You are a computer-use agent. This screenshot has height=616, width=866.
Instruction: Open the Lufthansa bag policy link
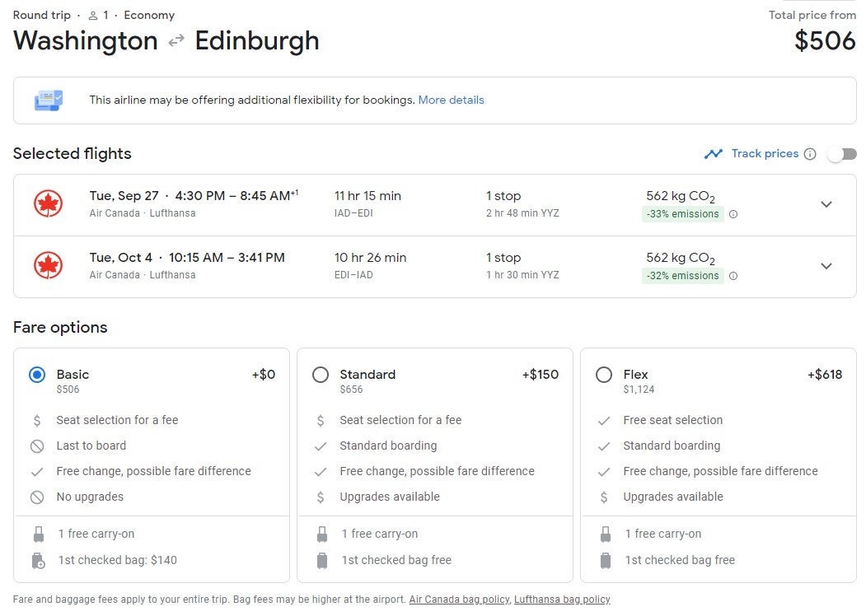(x=562, y=600)
